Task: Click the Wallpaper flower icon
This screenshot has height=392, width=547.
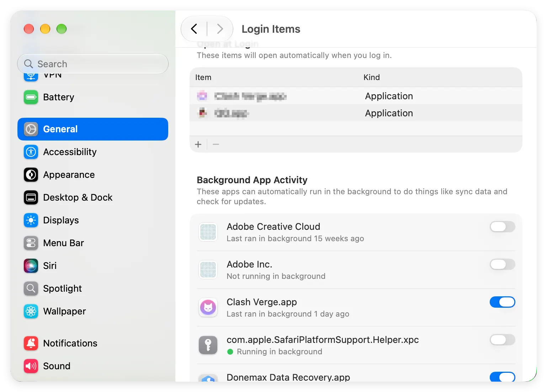Action: (31, 311)
